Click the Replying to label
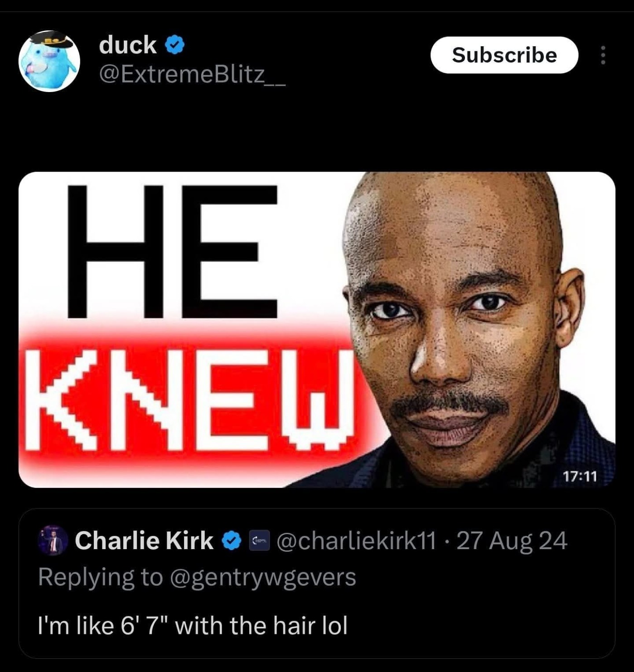This screenshot has height=672, width=634. click(x=100, y=577)
